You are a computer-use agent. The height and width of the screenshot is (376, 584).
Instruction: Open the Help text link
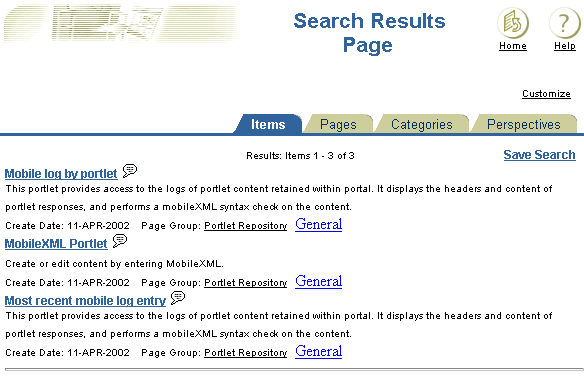pos(565,46)
